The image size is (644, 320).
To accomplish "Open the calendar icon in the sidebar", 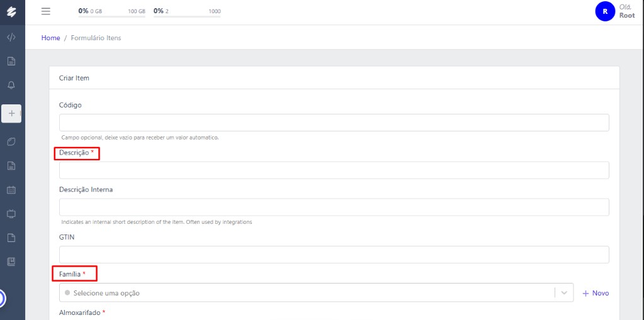I will point(11,189).
